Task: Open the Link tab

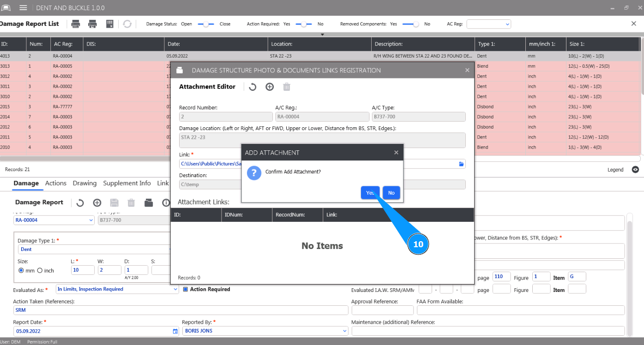Action: (x=163, y=183)
